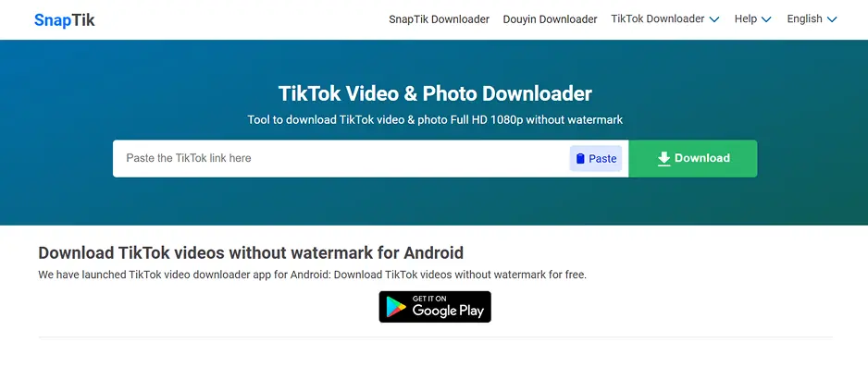This screenshot has height=379, width=868.
Task: Click the download arrow icon
Action: (x=663, y=159)
